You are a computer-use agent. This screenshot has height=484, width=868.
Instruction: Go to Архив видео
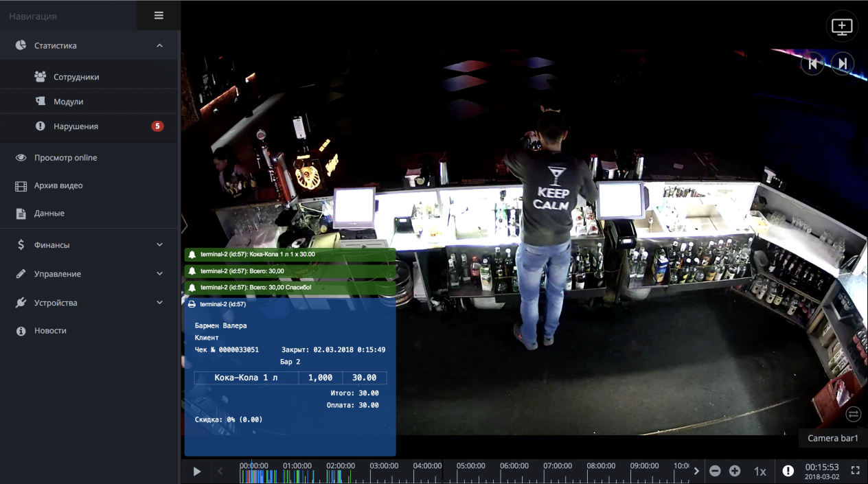pyautogui.click(x=58, y=185)
